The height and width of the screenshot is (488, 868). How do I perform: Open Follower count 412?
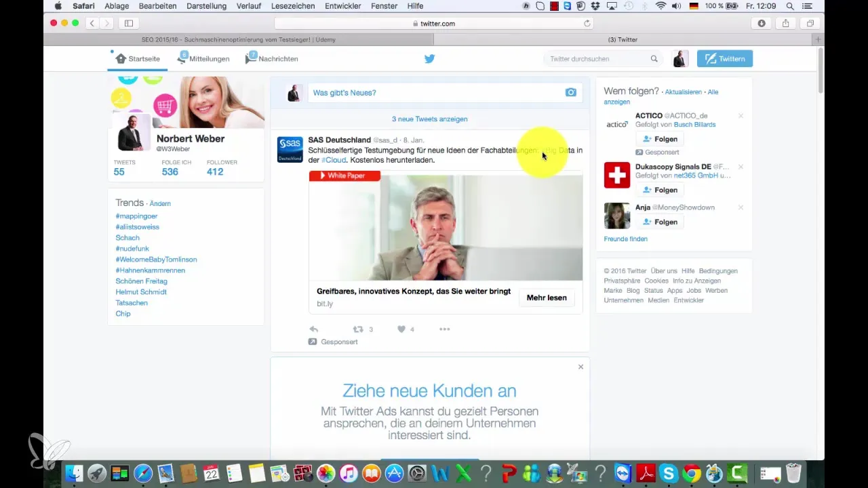tap(215, 172)
